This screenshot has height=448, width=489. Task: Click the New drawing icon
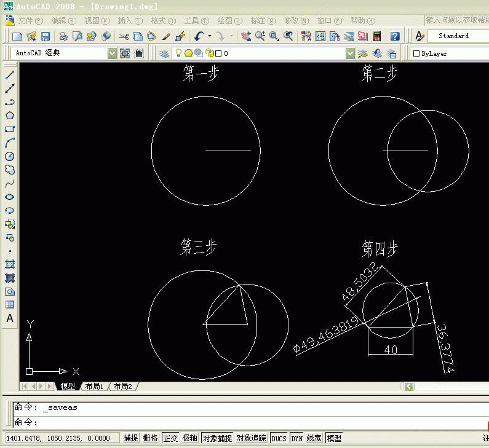17,36
